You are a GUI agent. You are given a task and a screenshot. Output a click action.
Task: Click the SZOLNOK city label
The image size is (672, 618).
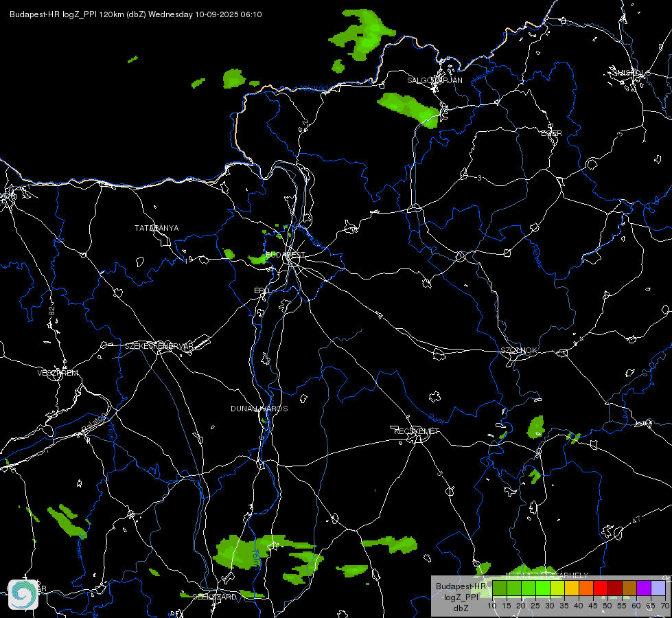tap(519, 350)
